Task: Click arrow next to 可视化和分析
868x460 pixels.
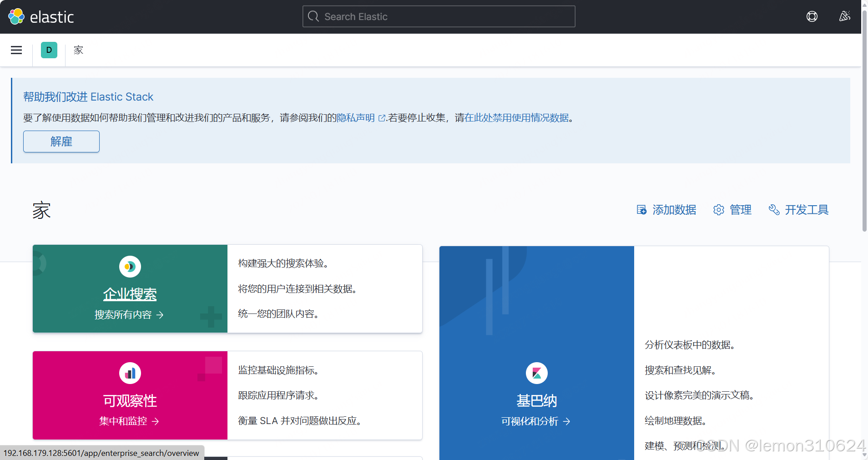Action: click(566, 421)
